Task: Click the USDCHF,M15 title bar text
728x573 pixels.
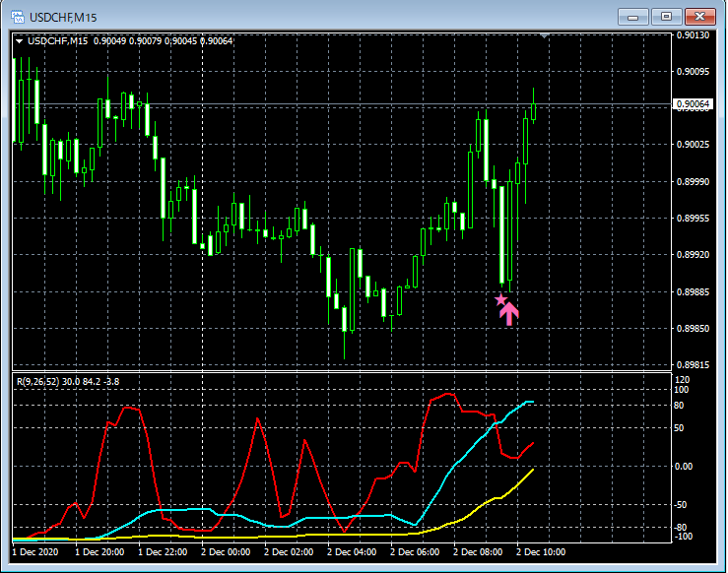Action: point(65,17)
